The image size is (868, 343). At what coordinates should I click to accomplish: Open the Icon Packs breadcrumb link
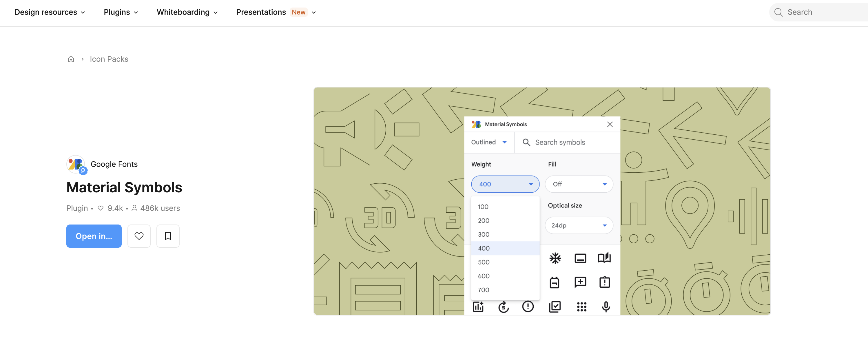point(109,59)
